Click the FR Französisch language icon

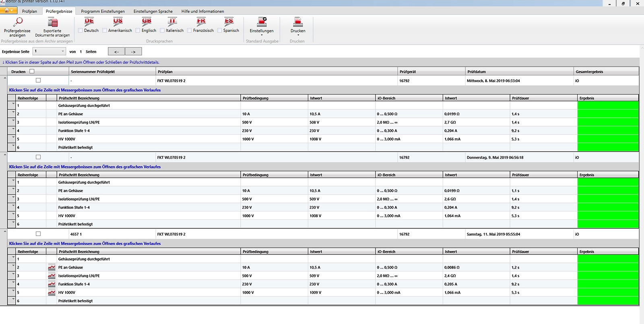pos(201,21)
